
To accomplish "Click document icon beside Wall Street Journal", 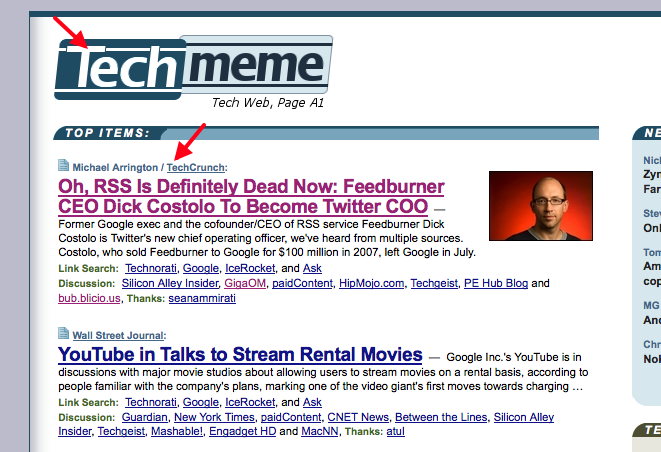I will [x=64, y=335].
